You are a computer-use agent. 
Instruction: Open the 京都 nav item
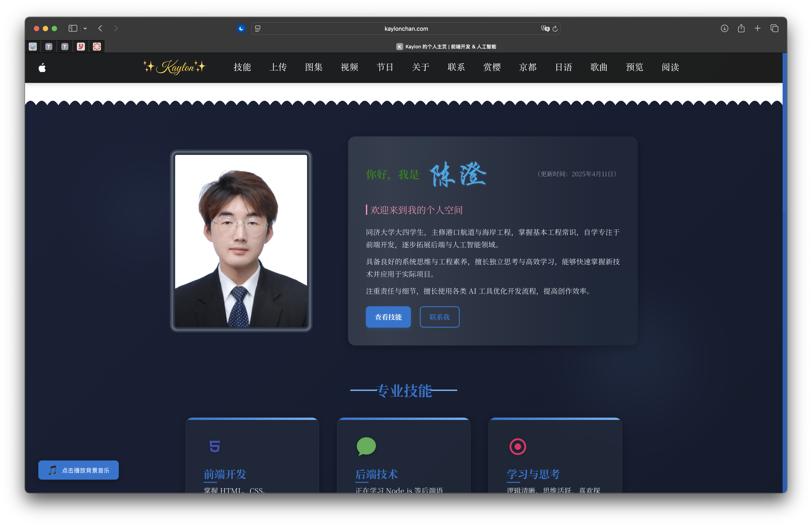coord(528,67)
